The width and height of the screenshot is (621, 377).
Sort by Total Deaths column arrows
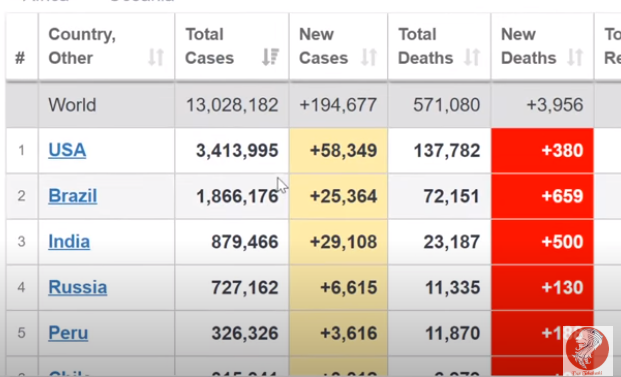coord(472,57)
